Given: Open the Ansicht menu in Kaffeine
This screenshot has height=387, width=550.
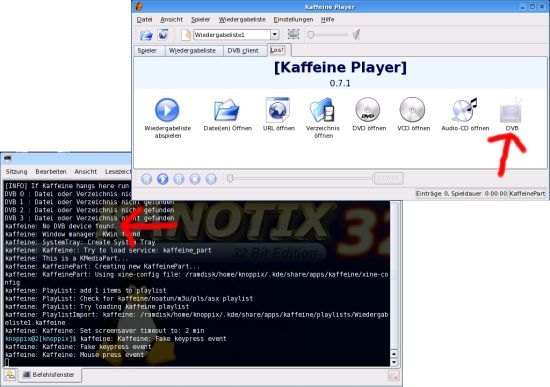Looking at the screenshot, I should tap(171, 20).
